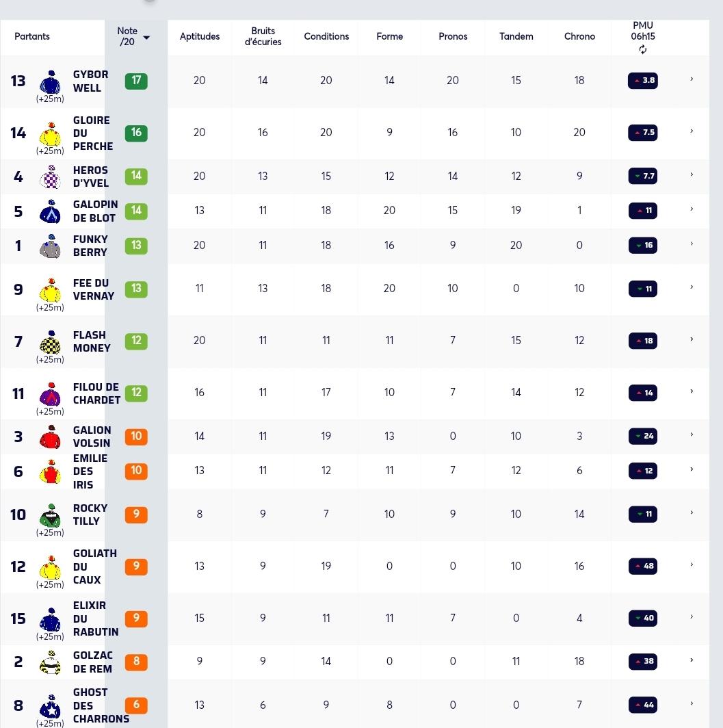Click the 3.8 odds button for Gybor Well

[643, 80]
